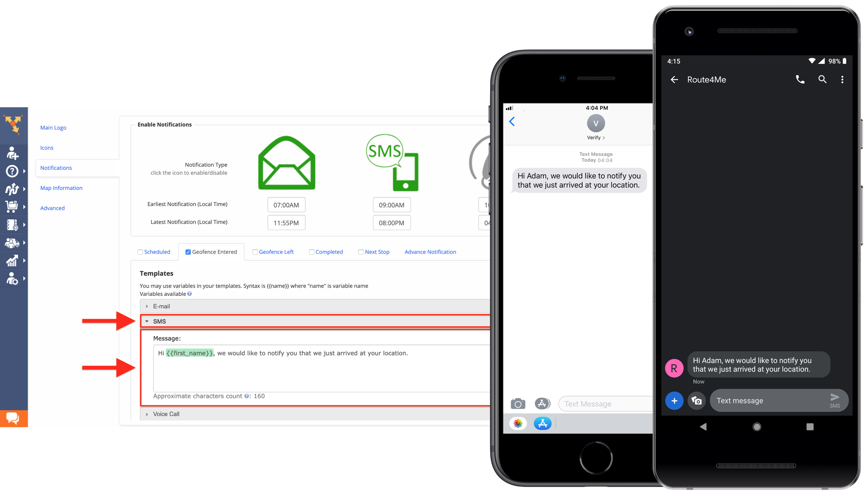Click the Main Logo sidebar menu item
The image size is (868, 494).
click(53, 128)
